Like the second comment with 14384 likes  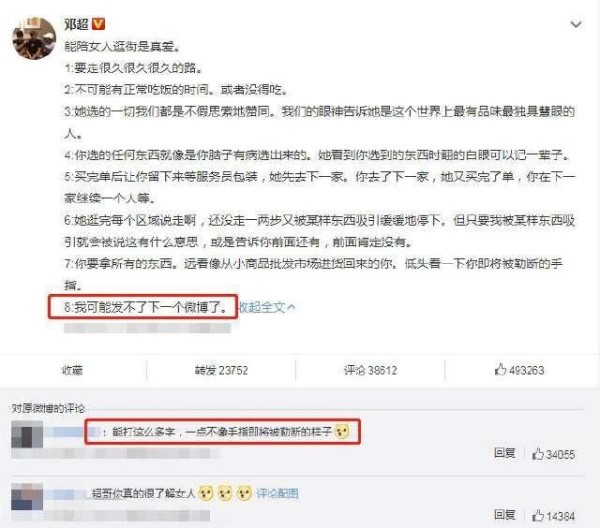click(553, 516)
